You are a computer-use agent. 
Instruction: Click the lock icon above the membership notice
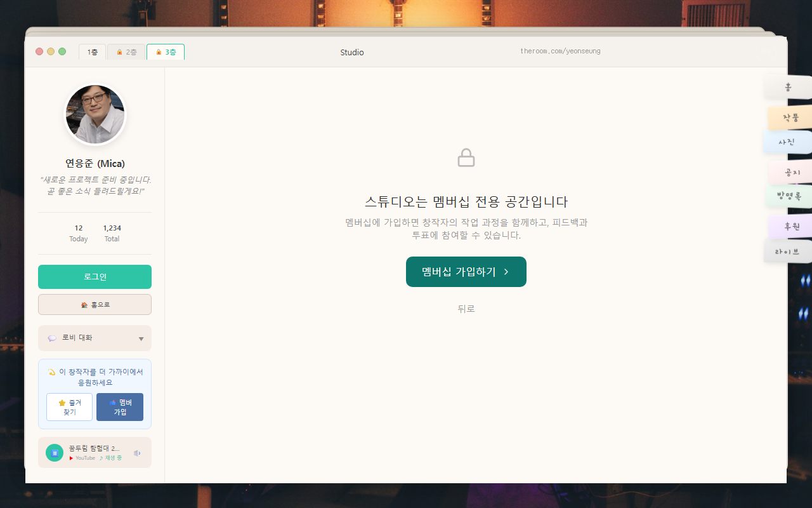pos(466,157)
